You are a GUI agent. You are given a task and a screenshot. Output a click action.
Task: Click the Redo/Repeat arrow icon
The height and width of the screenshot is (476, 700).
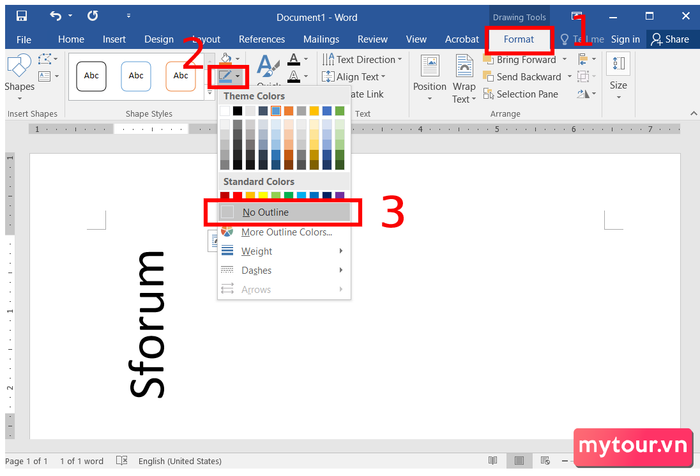click(x=92, y=16)
